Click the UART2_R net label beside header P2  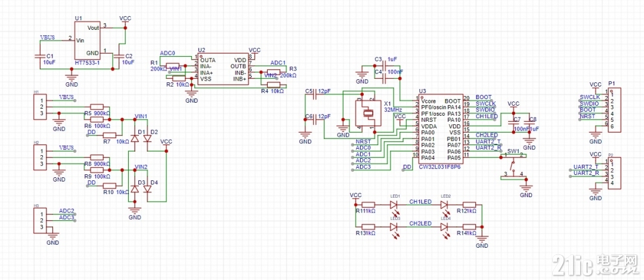pyautogui.click(x=586, y=173)
